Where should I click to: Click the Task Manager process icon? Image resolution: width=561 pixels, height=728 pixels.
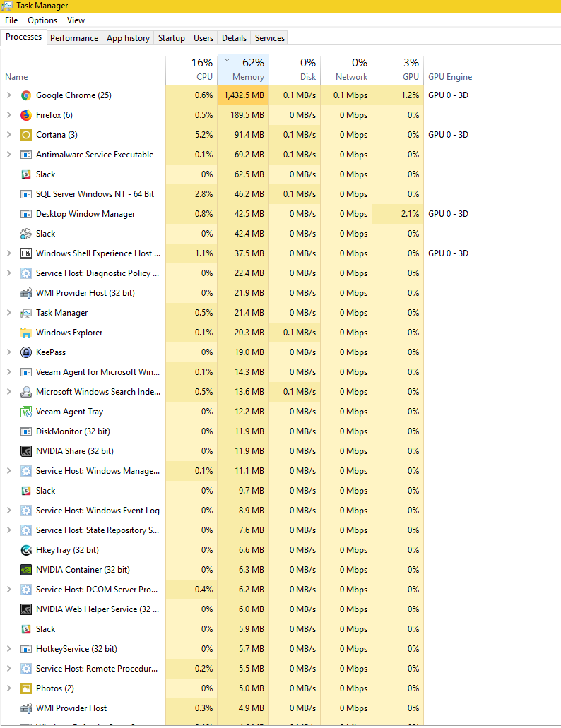26,313
